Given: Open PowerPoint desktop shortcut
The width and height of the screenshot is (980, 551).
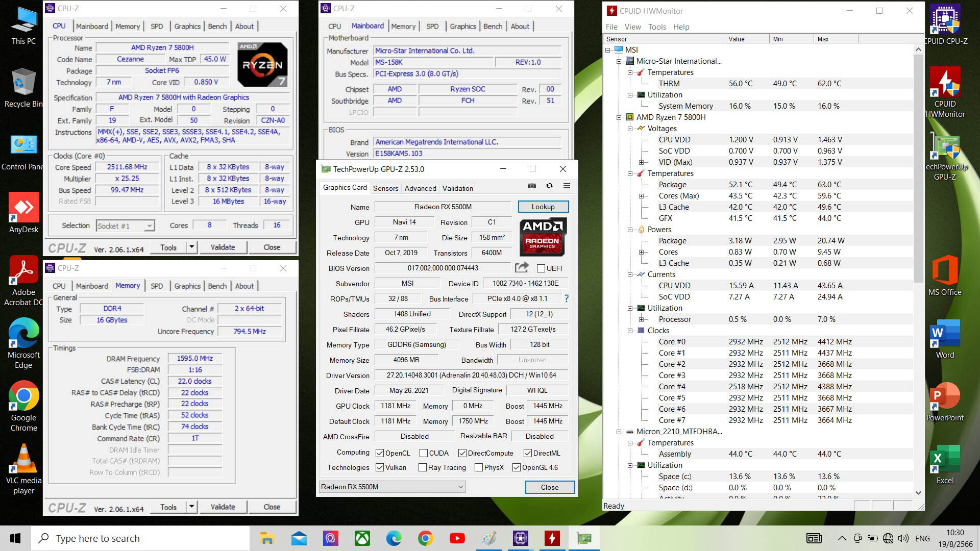Looking at the screenshot, I should pos(945,402).
